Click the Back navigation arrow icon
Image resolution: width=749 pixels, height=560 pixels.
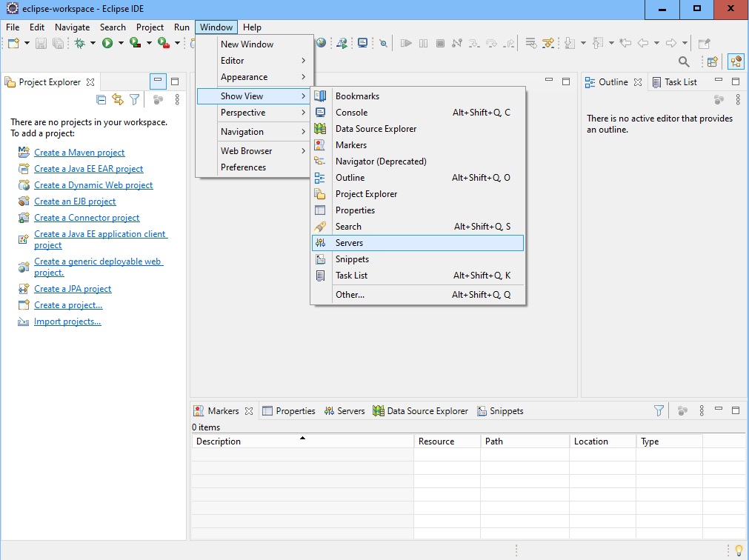643,44
